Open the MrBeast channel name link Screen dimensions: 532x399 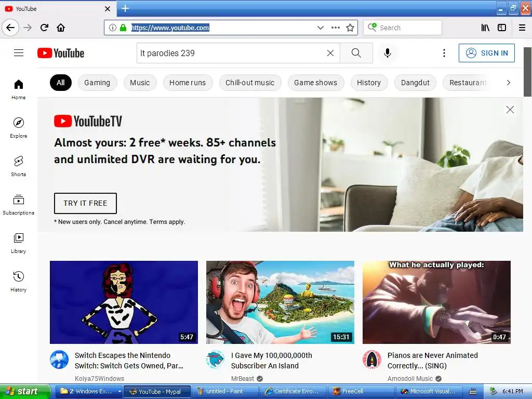[243, 379]
